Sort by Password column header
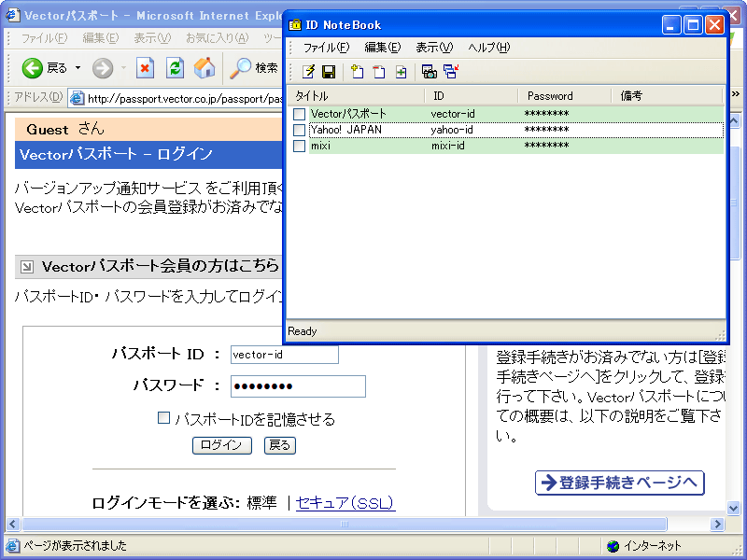This screenshot has width=747, height=560. coord(565,96)
